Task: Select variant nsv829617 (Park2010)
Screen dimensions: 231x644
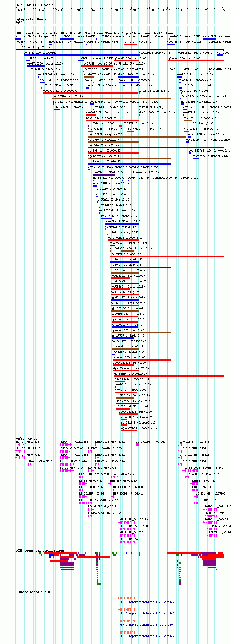Action: 41,58
